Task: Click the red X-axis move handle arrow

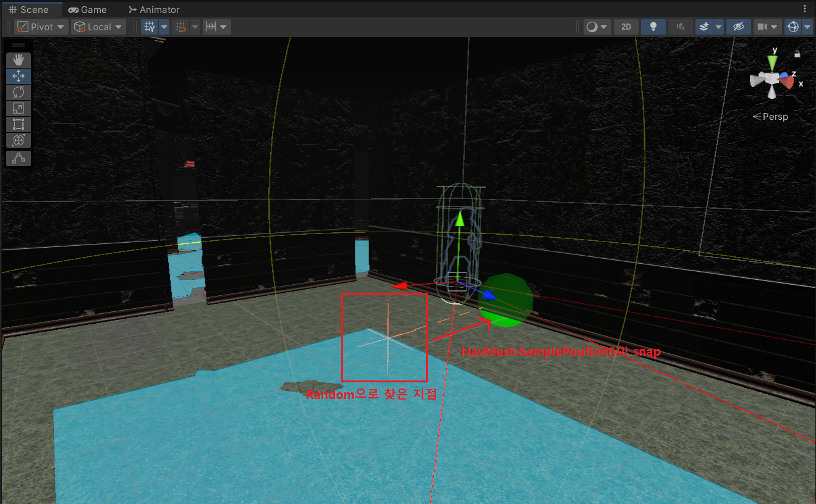Action: (401, 285)
